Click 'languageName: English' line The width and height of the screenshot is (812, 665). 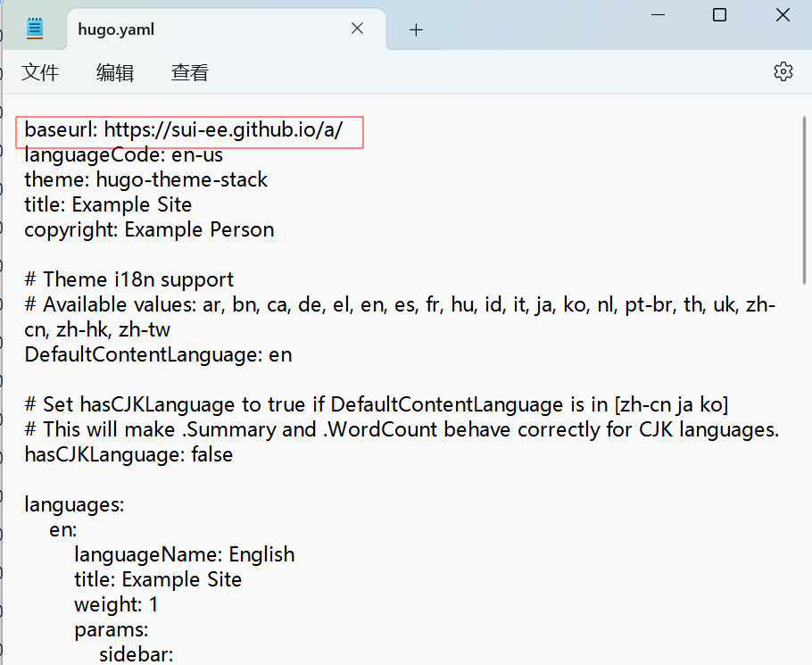[x=185, y=554]
